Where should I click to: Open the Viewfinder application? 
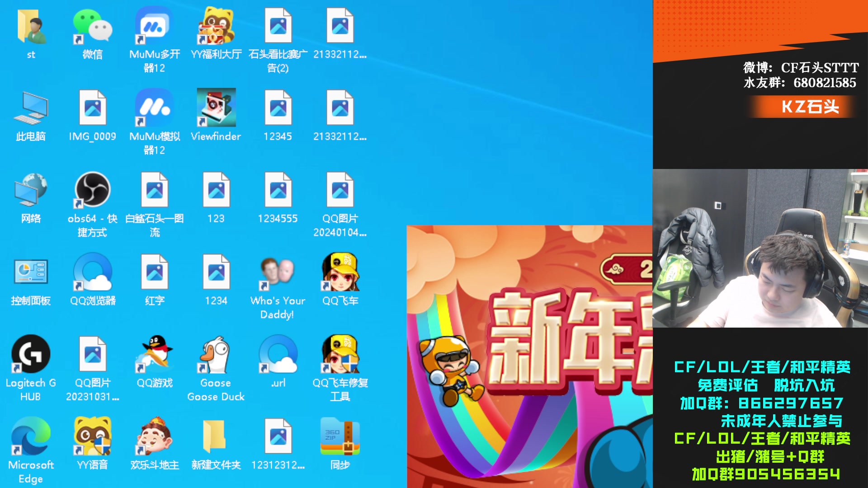tap(216, 109)
